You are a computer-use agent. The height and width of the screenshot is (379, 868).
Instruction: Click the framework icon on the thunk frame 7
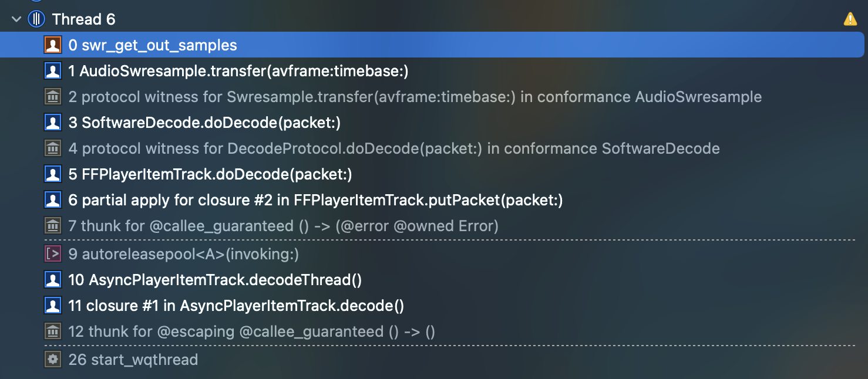(53, 225)
